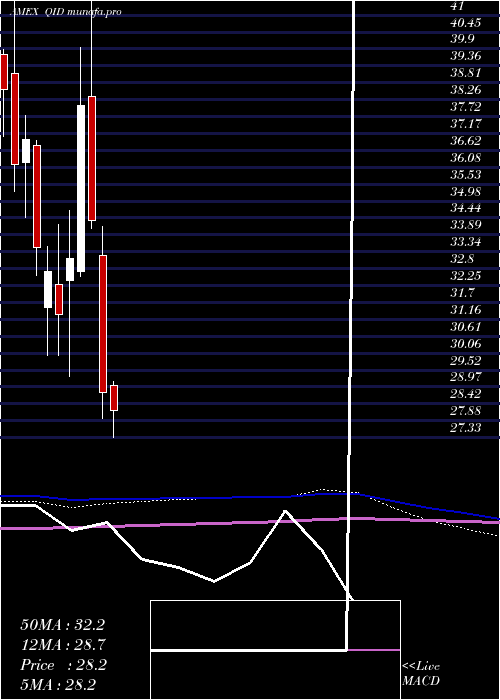Screen dimensions: 500x700
Task: Click the 27.88 price axis label
Action: coord(466,411)
